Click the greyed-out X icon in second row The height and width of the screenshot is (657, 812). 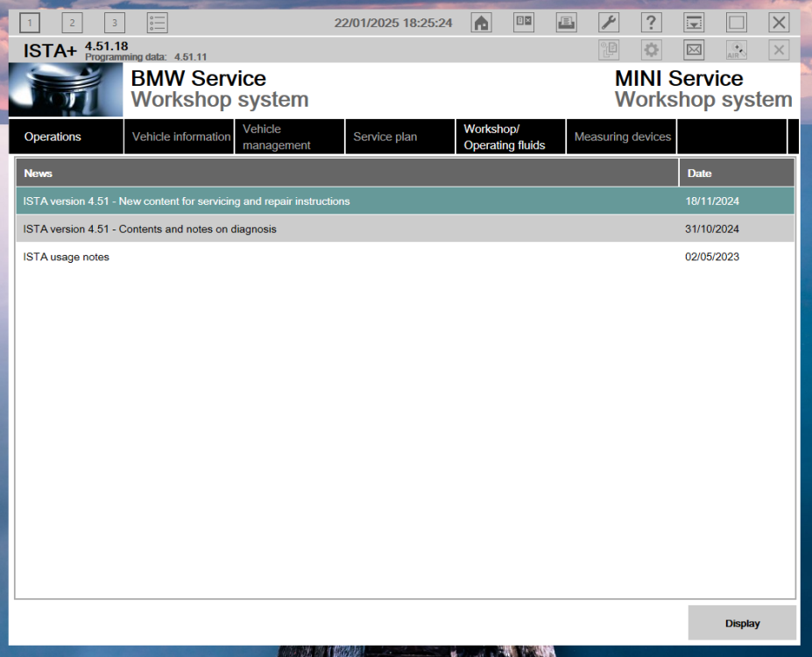coord(779,50)
